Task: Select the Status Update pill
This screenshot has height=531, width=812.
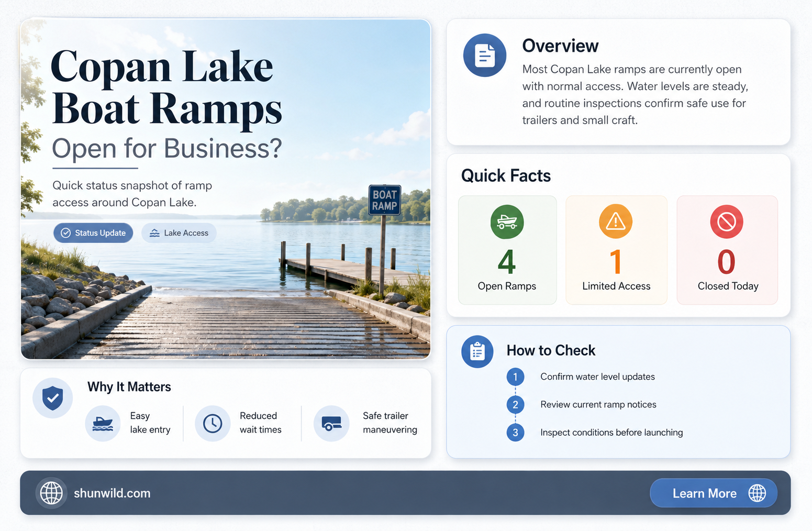Action: coord(93,233)
